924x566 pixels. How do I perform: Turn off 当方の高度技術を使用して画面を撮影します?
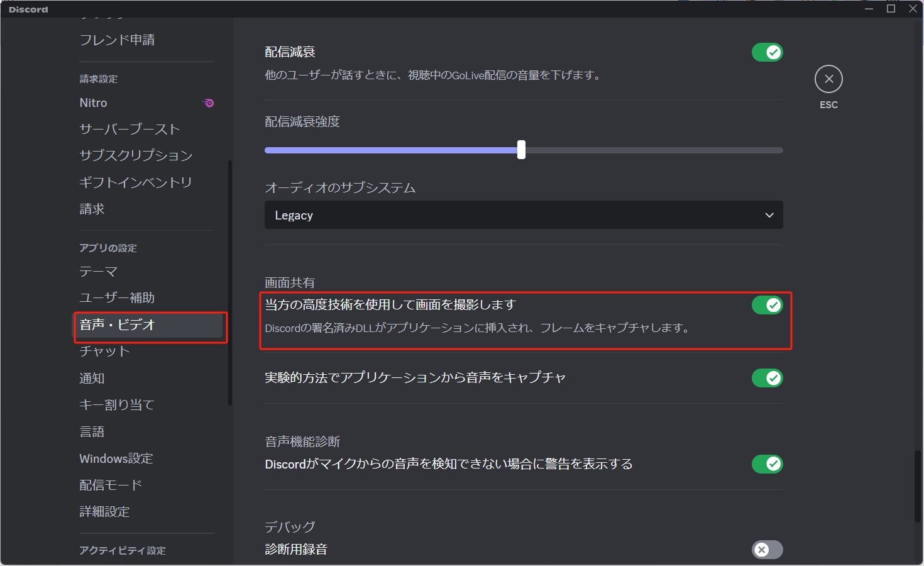[767, 305]
